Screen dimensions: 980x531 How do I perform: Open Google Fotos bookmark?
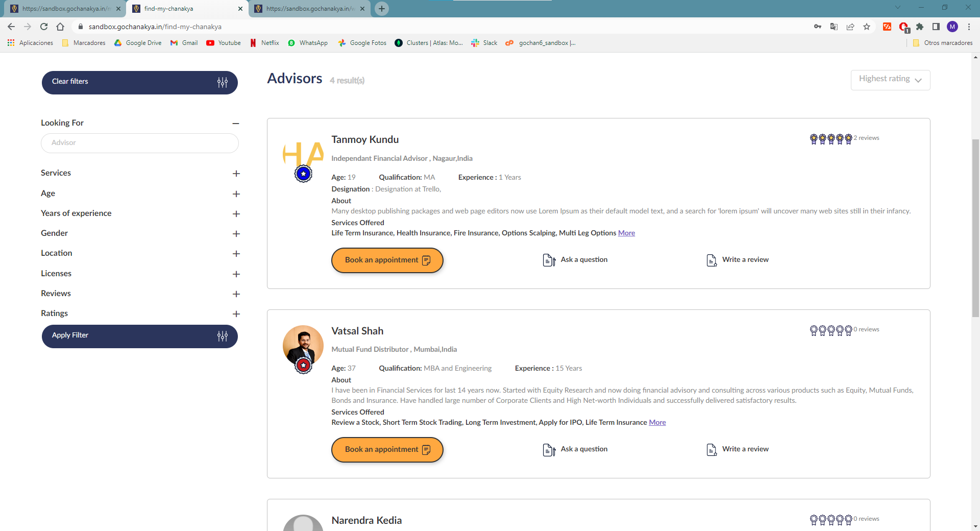click(x=362, y=43)
